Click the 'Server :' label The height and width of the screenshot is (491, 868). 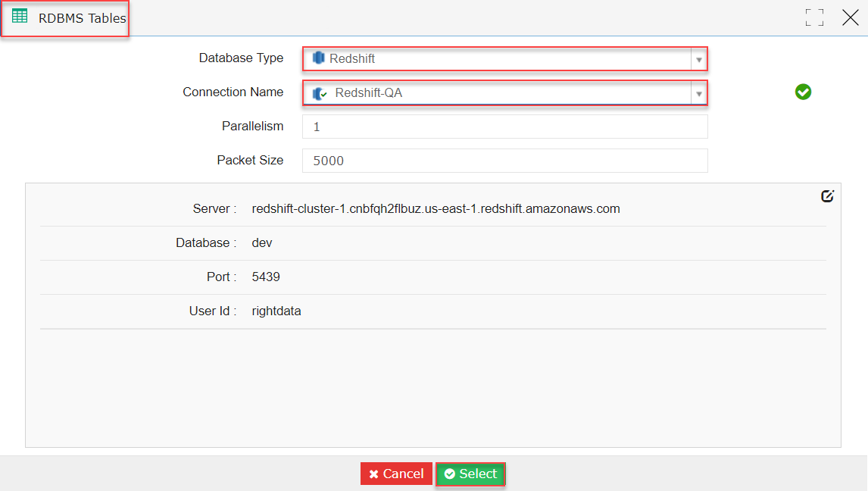pos(215,208)
